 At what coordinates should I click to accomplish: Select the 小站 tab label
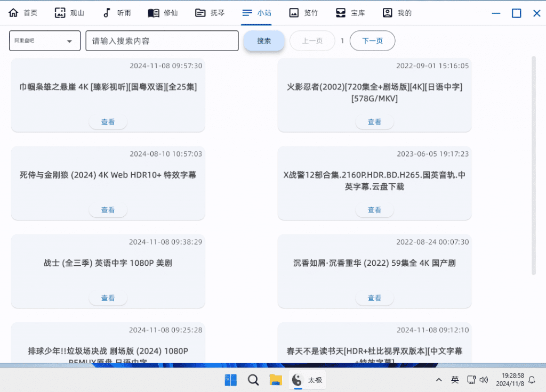264,13
